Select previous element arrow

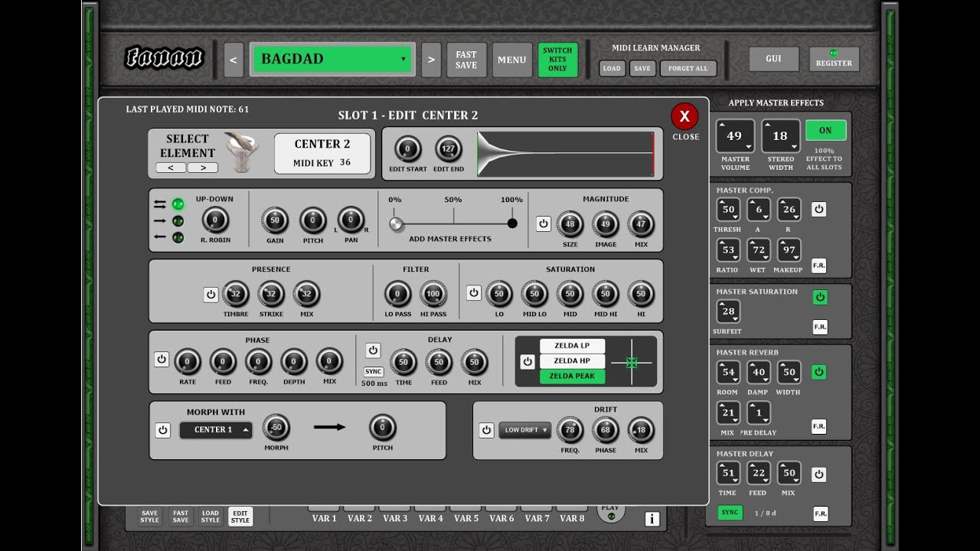[171, 168]
